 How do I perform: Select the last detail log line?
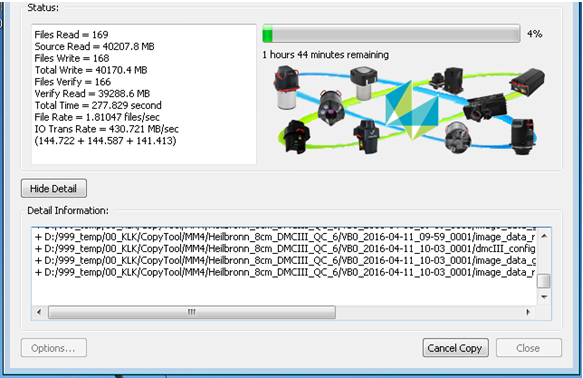click(285, 272)
